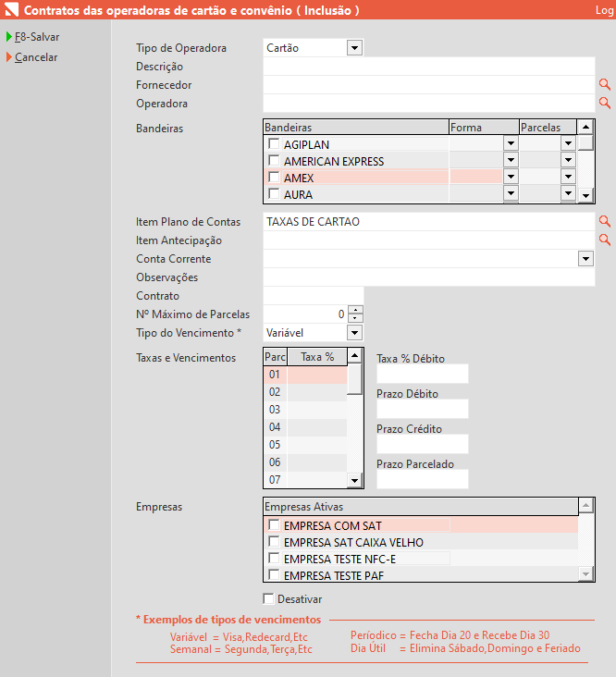Click parcela row 07 in Taxas table
This screenshot has height=677, width=616.
(x=305, y=480)
